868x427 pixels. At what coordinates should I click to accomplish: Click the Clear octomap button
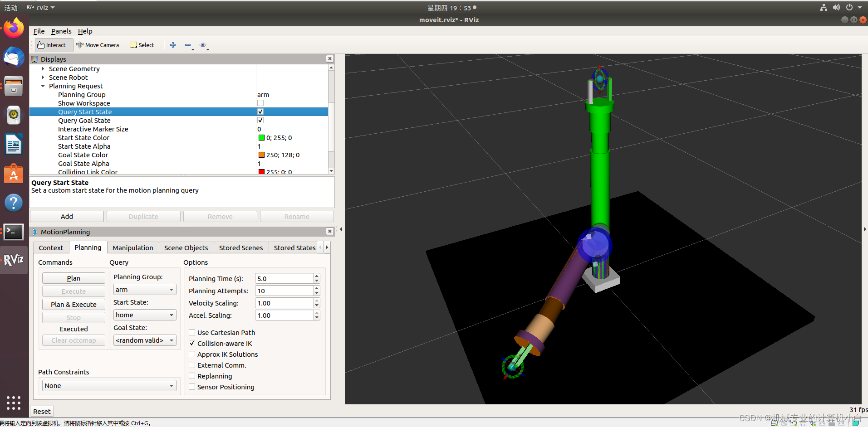coord(73,340)
